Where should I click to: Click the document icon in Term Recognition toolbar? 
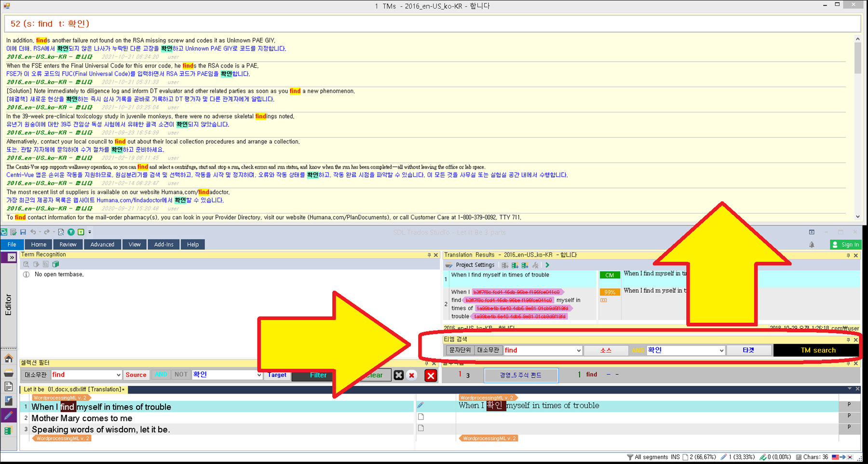tap(46, 264)
